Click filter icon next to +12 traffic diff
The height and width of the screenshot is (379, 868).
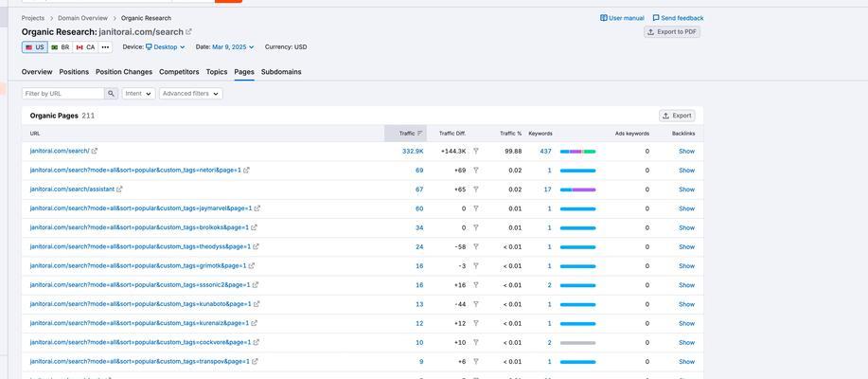(475, 323)
